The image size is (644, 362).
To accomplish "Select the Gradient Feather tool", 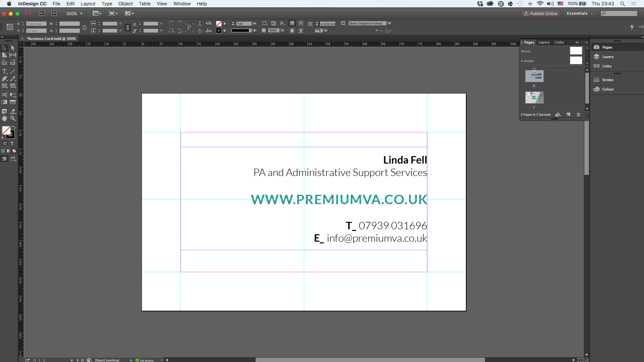I will click(x=13, y=102).
